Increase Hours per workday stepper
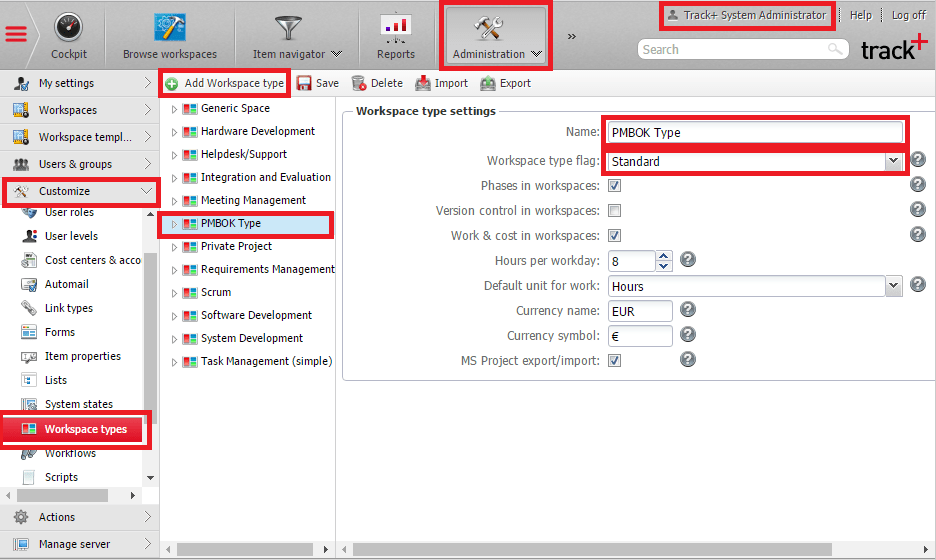The image size is (936, 560). (664, 256)
